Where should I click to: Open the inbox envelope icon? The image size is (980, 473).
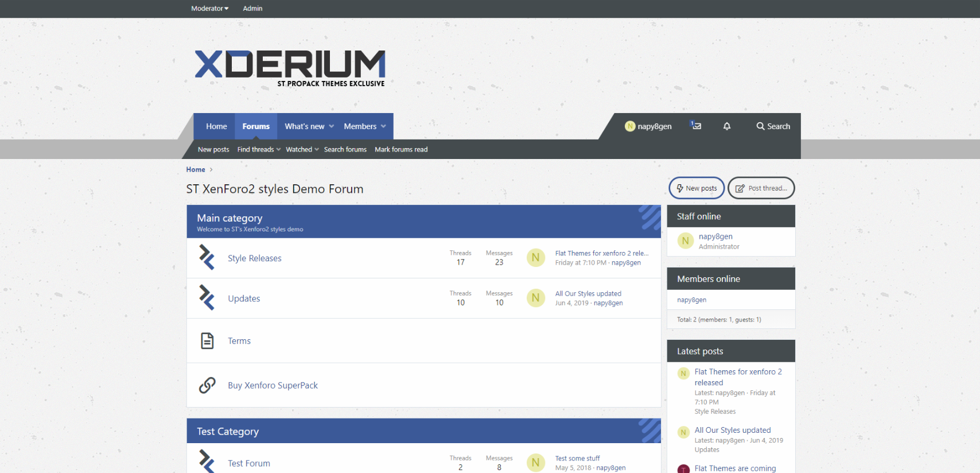click(x=696, y=126)
